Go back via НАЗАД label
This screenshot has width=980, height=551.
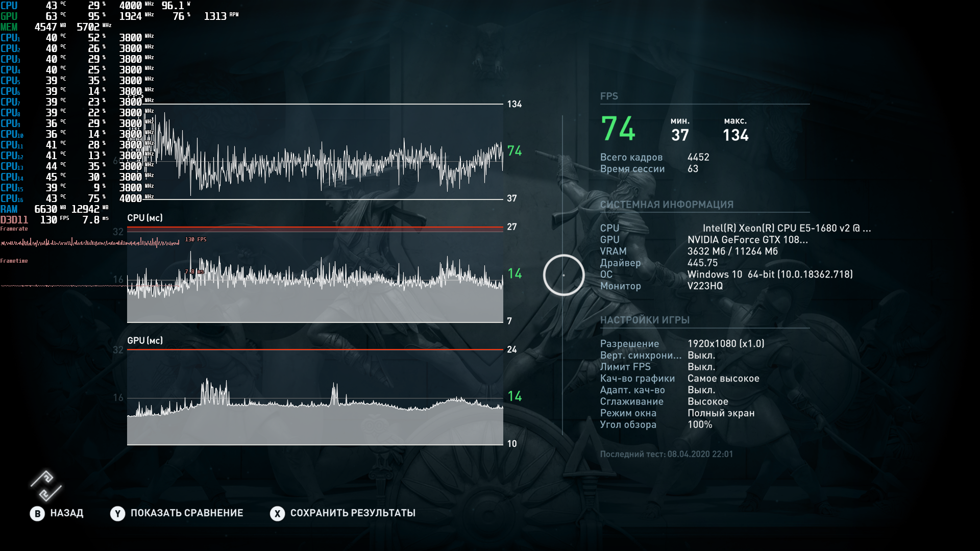coord(66,513)
